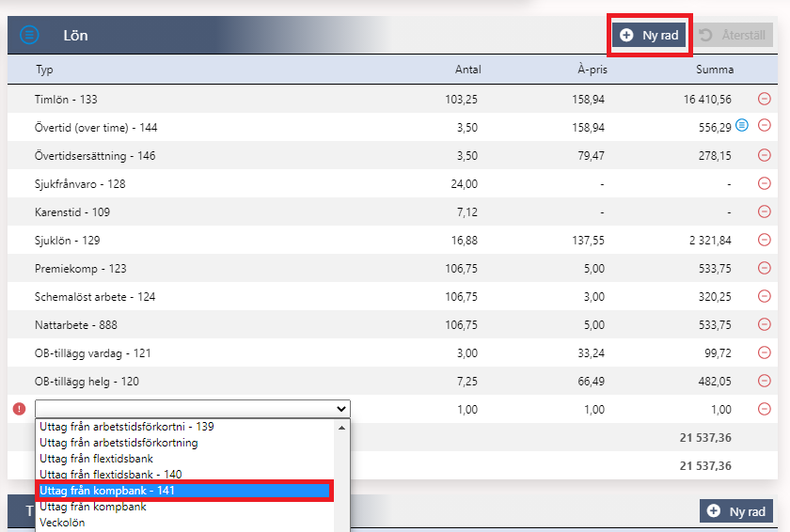Click the Nattarbete - 888 type cell

point(76,324)
